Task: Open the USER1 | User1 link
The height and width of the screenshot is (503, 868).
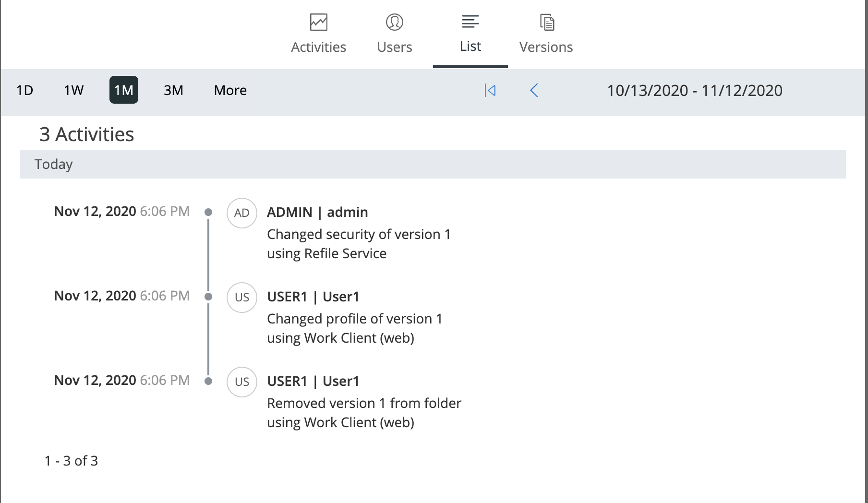Action: [313, 296]
